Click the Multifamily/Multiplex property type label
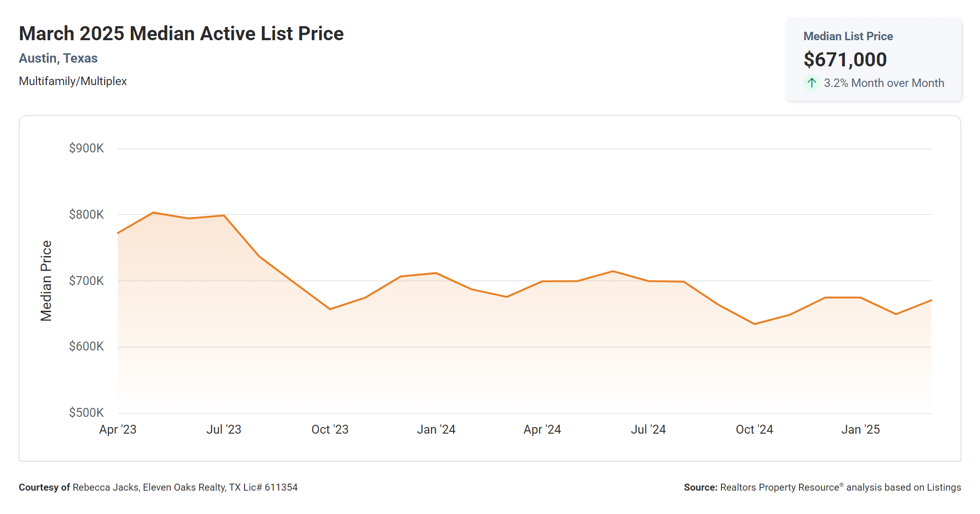 (72, 81)
